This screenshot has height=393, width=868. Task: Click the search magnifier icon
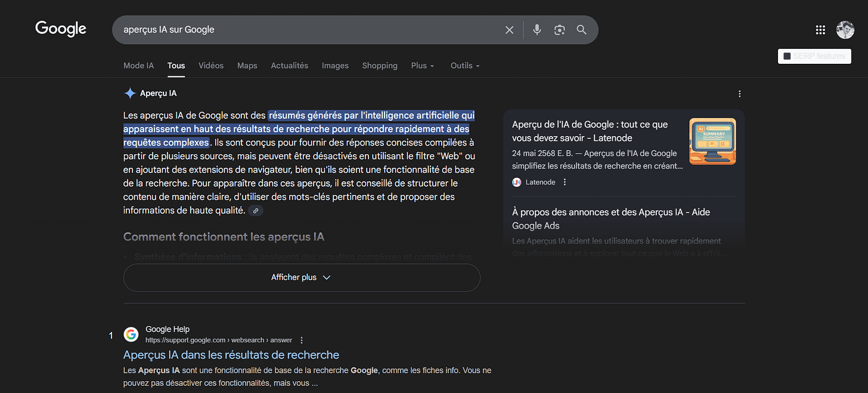click(x=581, y=29)
